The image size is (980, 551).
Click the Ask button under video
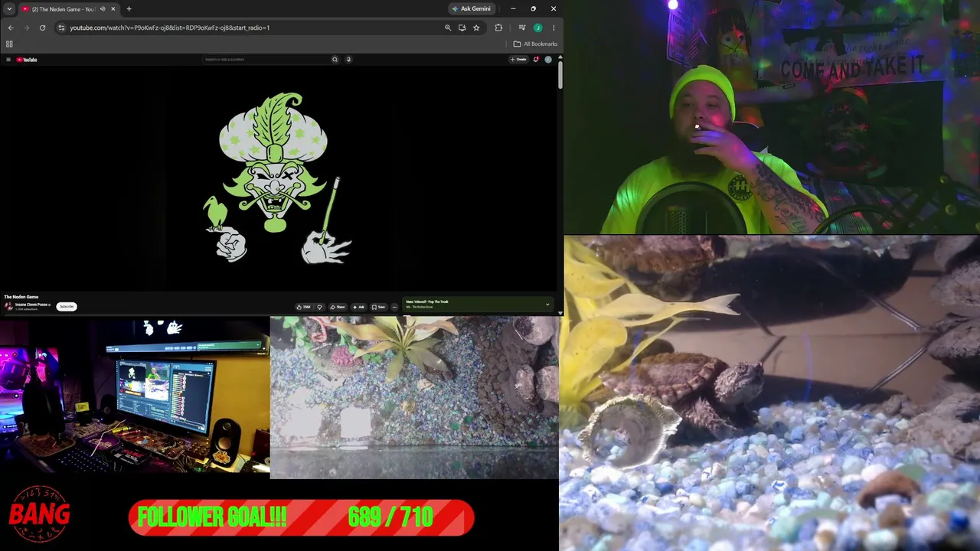pos(358,307)
